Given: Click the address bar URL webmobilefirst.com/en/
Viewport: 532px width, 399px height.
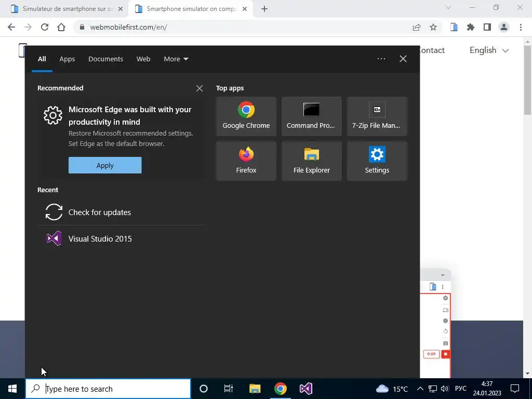Looking at the screenshot, I should [x=129, y=27].
